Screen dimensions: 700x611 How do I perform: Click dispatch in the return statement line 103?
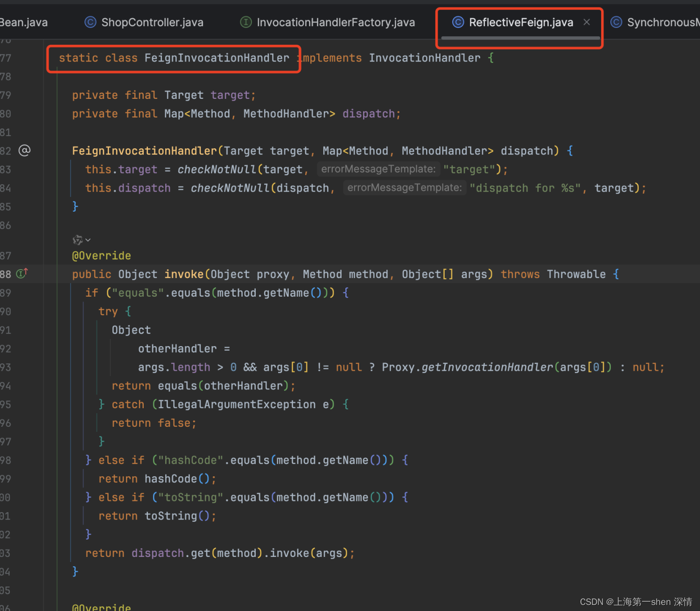pyautogui.click(x=157, y=553)
